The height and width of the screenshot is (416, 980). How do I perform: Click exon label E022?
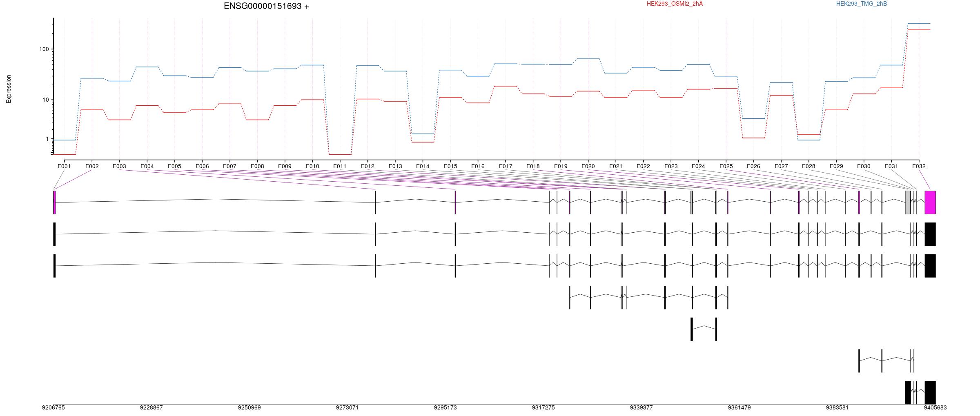coord(643,166)
